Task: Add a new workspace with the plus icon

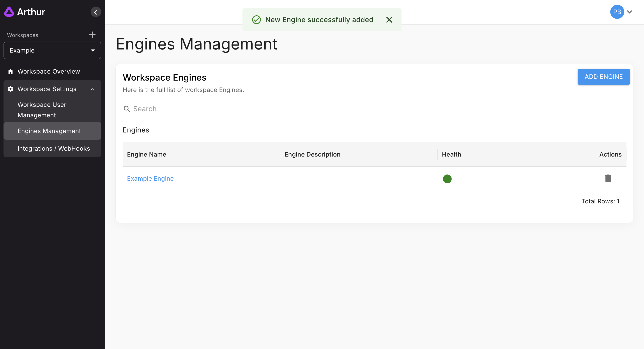Action: [92, 35]
